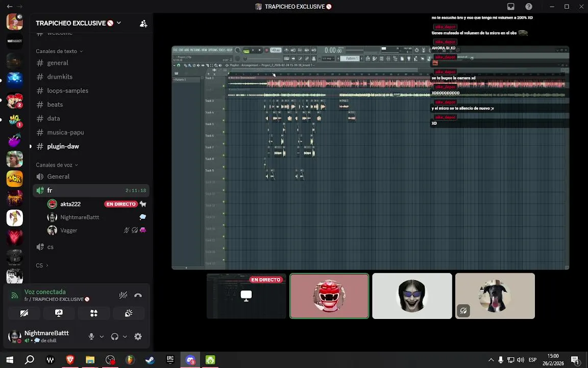This screenshot has width=588, height=368.
Task: Collapse the Canales de texto category
Action: coord(59,51)
